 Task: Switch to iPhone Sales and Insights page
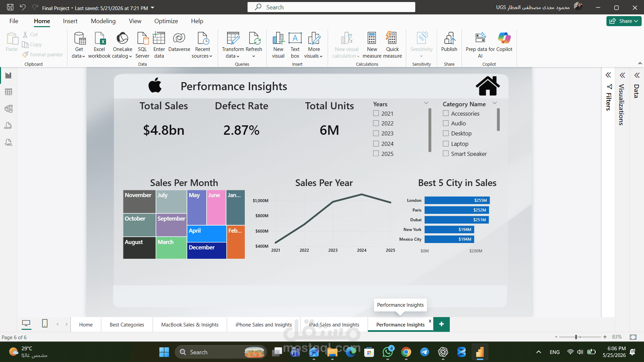264,324
